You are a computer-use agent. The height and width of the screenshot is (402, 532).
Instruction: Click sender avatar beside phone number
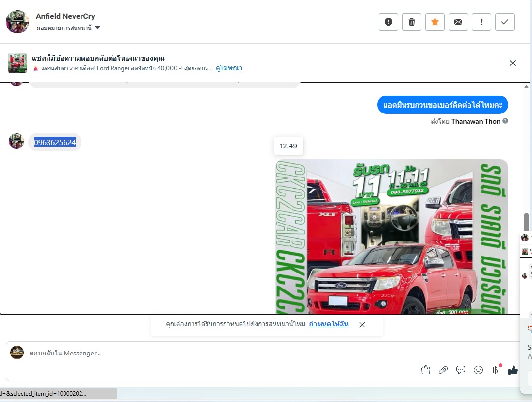[x=16, y=141]
